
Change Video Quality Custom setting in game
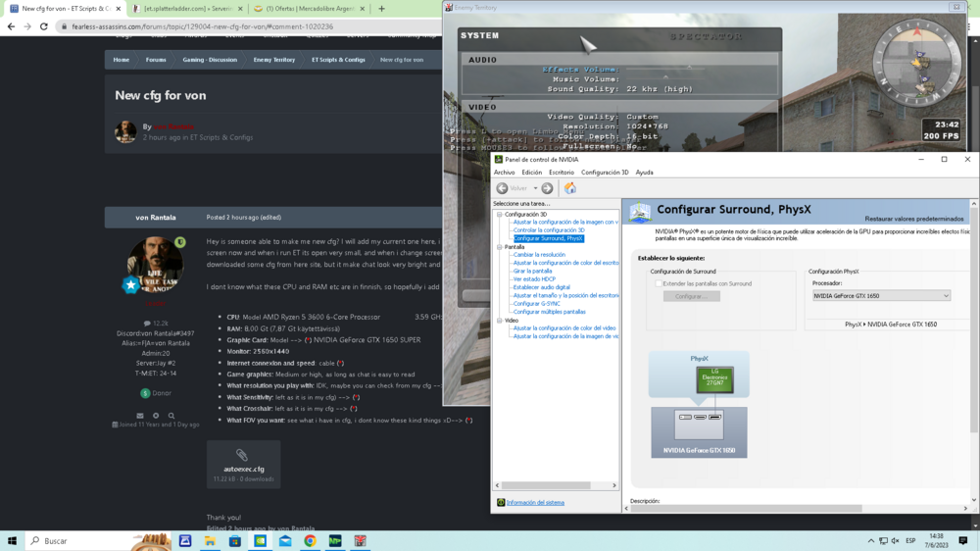click(642, 117)
